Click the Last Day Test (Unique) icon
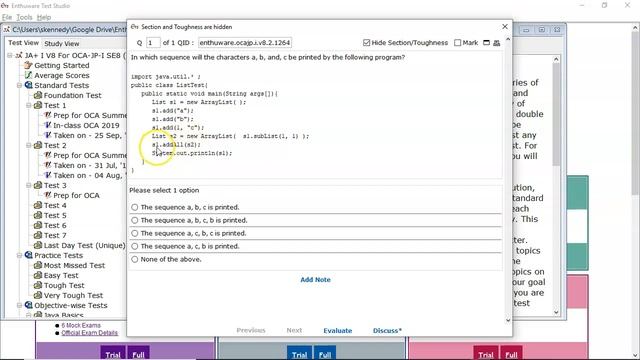This screenshot has width=640, height=360. pyautogui.click(x=38, y=245)
